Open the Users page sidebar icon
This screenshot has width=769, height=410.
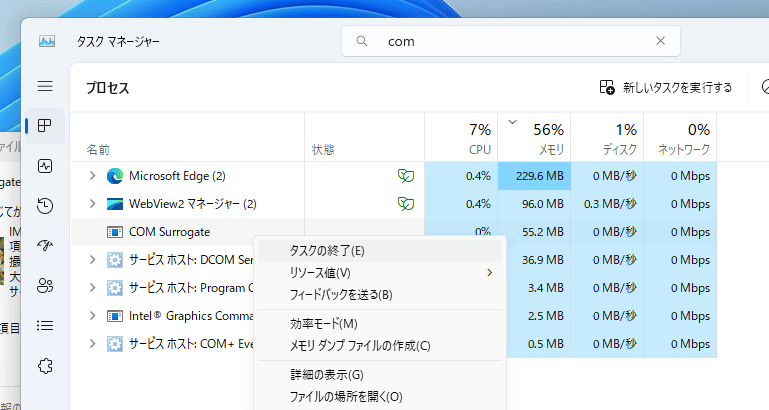44,286
